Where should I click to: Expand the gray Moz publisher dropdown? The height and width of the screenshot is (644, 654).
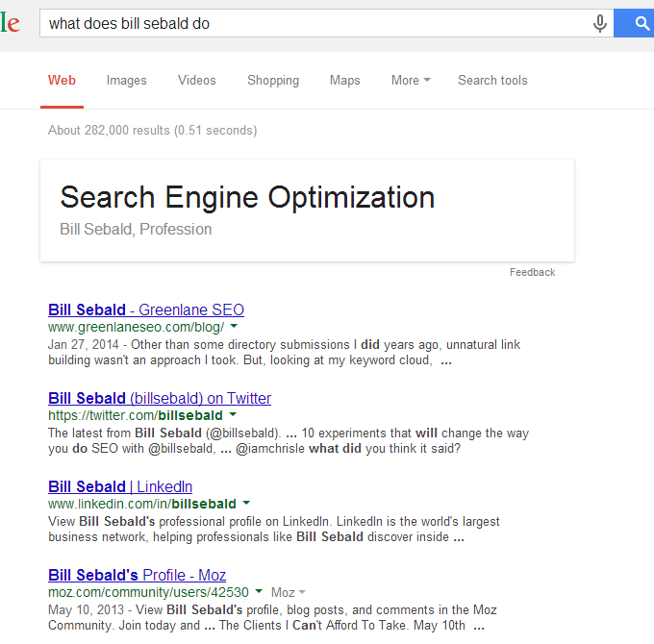point(289,592)
